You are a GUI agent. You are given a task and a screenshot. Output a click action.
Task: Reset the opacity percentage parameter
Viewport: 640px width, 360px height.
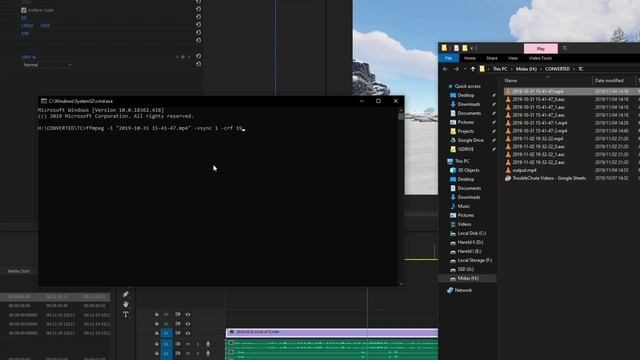tap(198, 56)
